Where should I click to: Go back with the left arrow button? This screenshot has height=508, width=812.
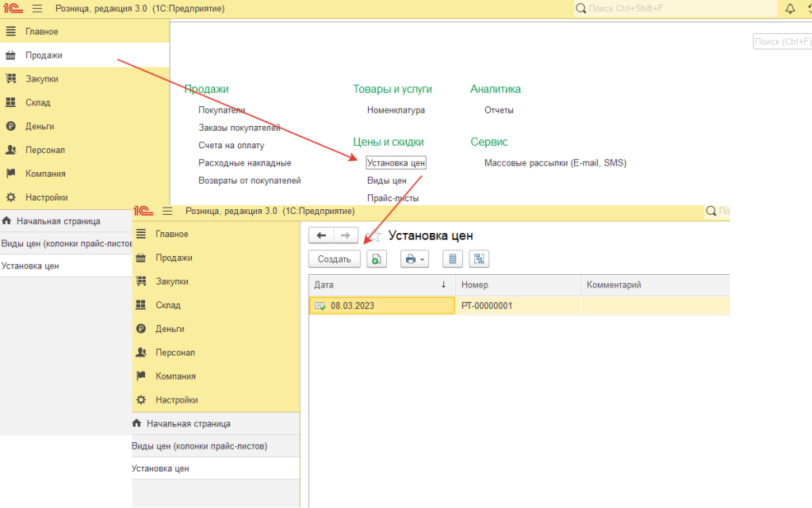tap(321, 235)
